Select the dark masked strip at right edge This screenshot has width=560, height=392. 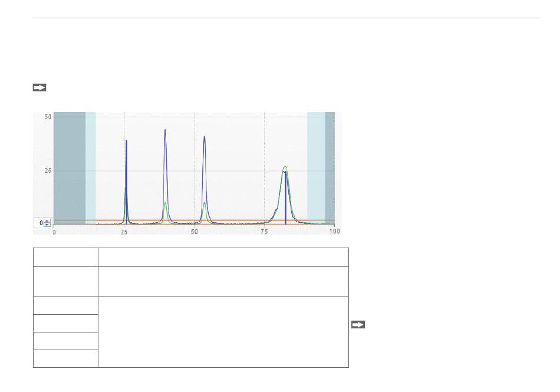[330, 168]
